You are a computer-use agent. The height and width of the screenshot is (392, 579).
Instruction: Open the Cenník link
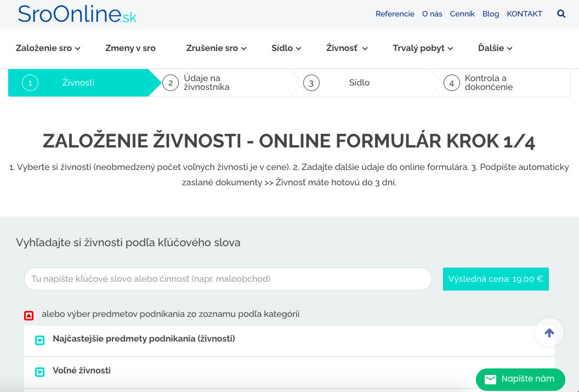(x=462, y=14)
